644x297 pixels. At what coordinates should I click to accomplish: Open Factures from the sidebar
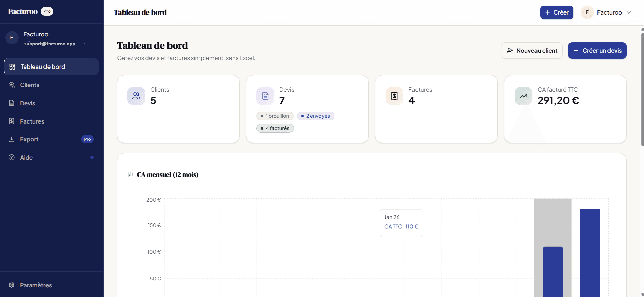click(32, 122)
